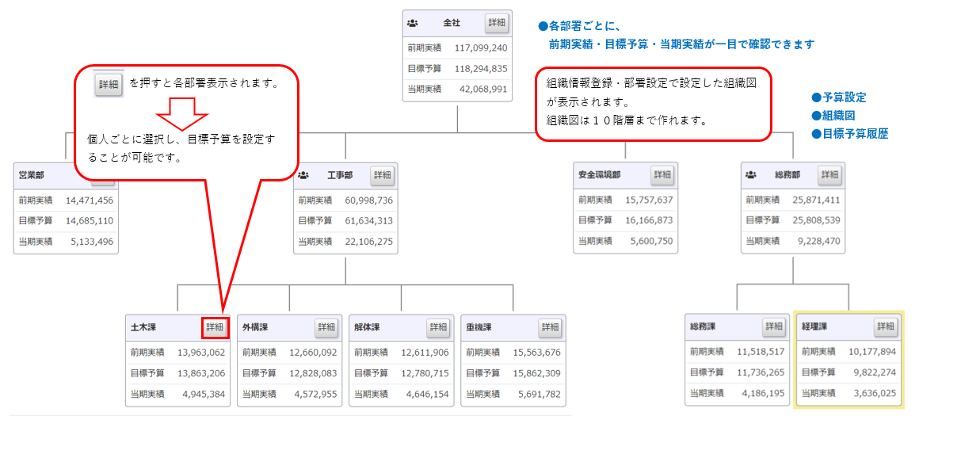Screen dimensions: 980x458
Task: Click 詳細 button on 外構課 card
Action: [326, 327]
